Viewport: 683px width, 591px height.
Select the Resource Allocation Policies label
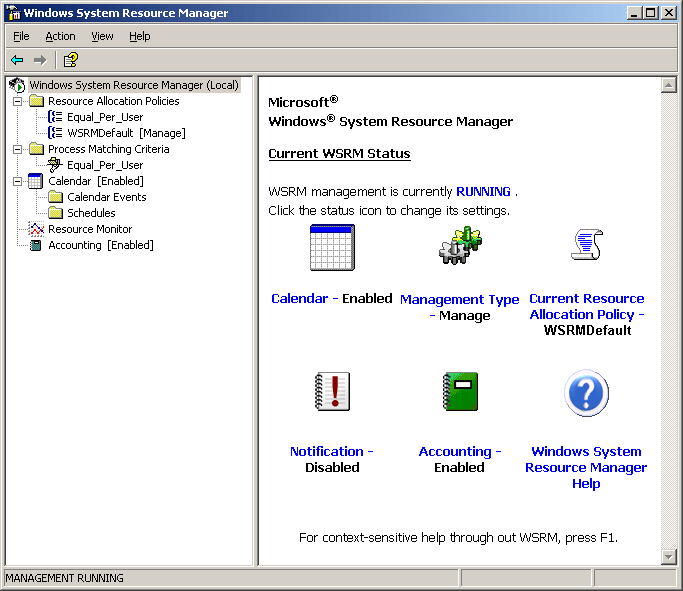pos(114,101)
